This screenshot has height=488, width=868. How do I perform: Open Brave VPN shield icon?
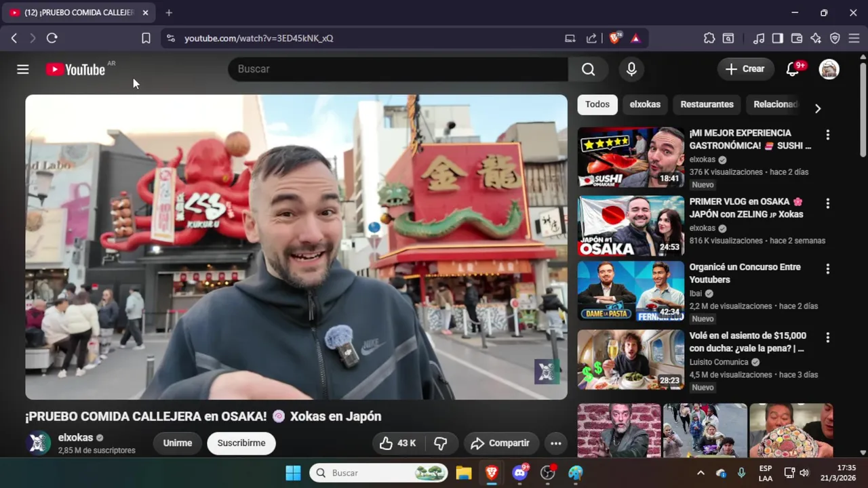835,39
